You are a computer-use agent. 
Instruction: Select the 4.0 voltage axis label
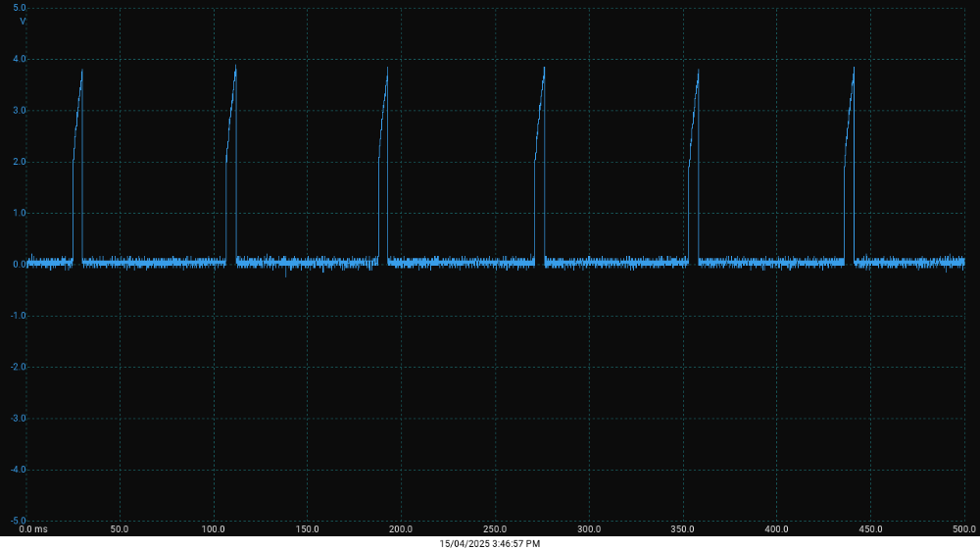tap(20, 59)
